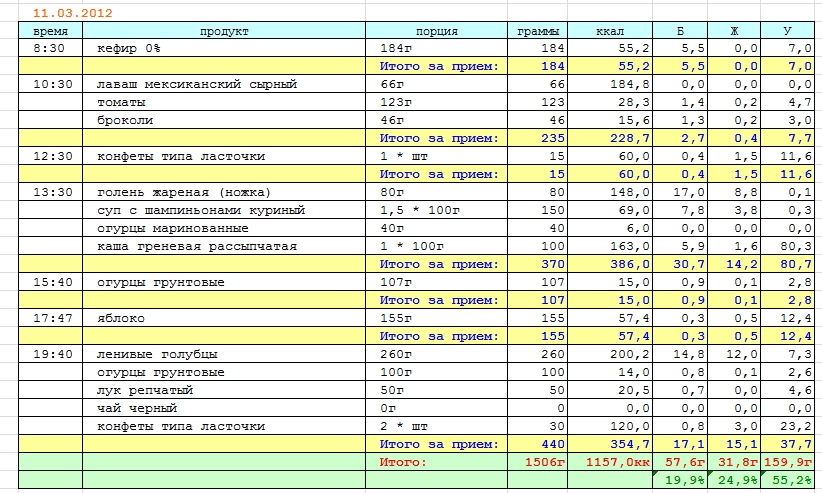822x493 pixels.
Task: Click the "суп с шампиньонами куриный" cell
Action: (x=224, y=210)
